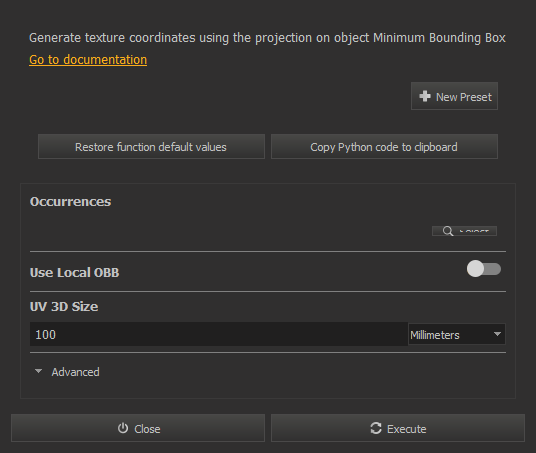Click the Execute button label
Viewport: 536px width, 453px height.
(x=406, y=429)
